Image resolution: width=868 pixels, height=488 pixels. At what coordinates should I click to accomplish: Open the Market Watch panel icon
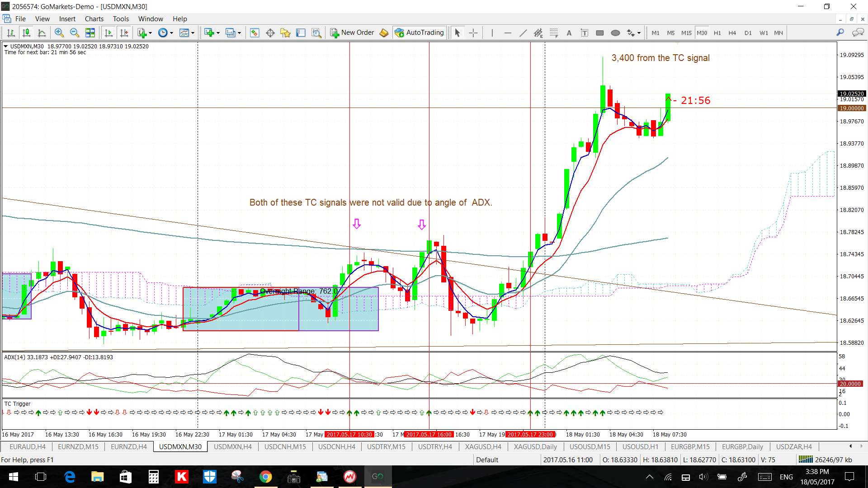(255, 33)
